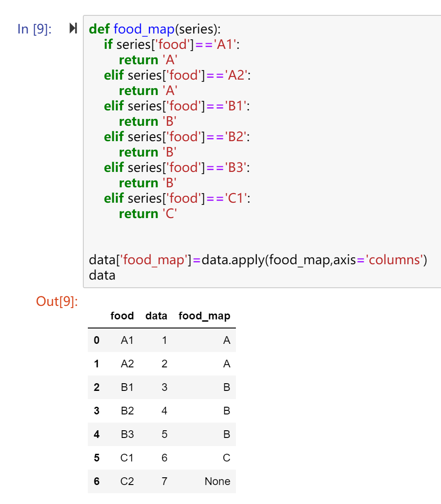Click the data value 7 cell

point(164,481)
